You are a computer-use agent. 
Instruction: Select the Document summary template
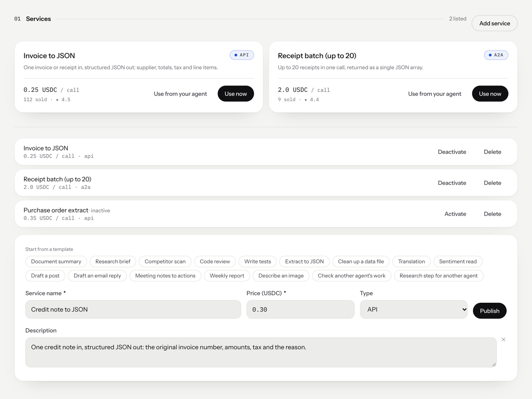[56, 262]
